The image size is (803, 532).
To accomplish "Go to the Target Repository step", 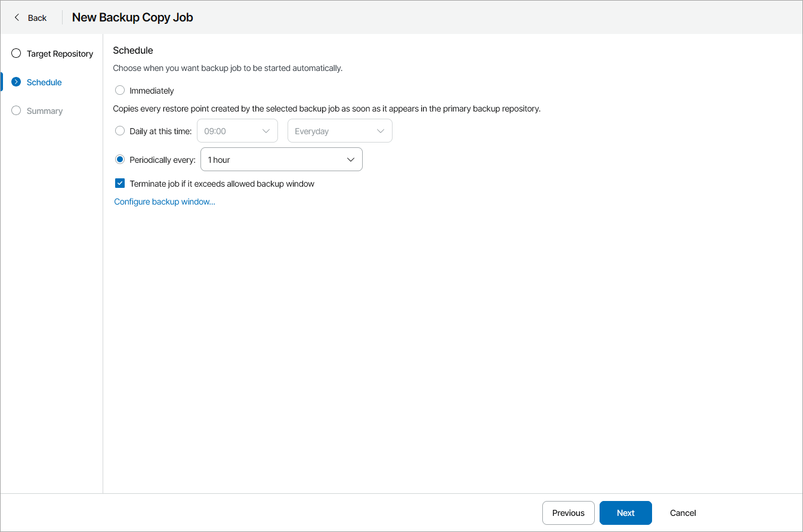I will click(60, 54).
